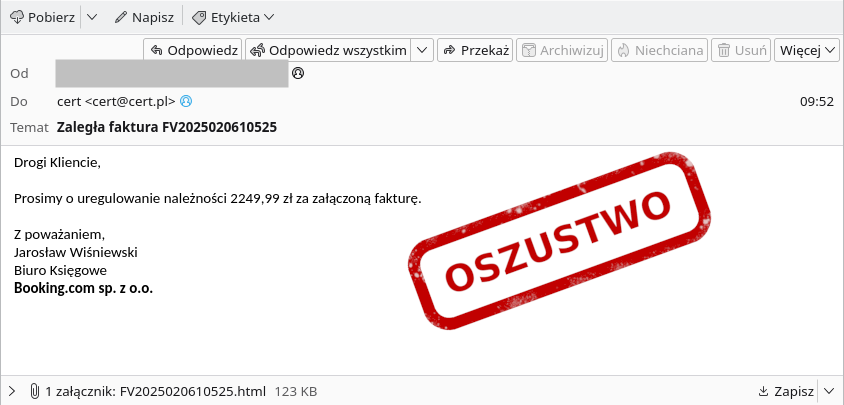Reply using the Odpowiedz button
The width and height of the screenshot is (844, 405).
(x=193, y=50)
